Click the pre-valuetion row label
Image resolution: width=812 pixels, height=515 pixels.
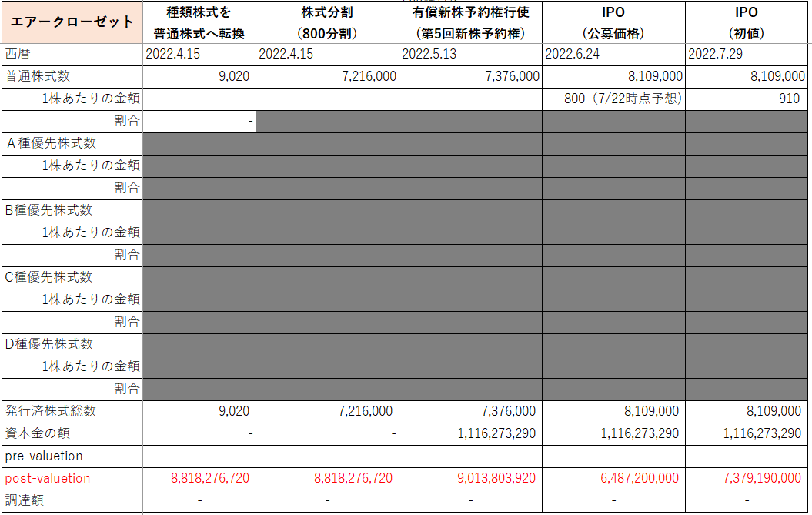(44, 456)
